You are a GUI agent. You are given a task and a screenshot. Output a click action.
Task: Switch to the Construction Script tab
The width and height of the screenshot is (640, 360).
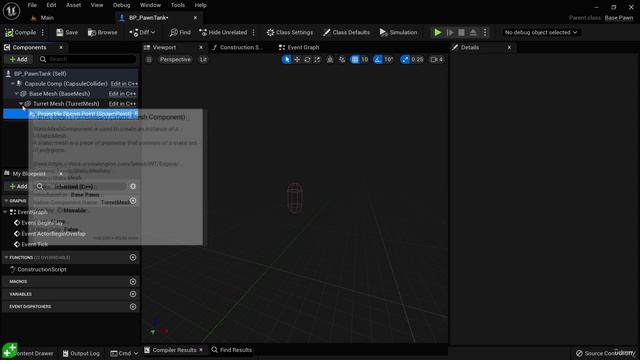[x=237, y=47]
